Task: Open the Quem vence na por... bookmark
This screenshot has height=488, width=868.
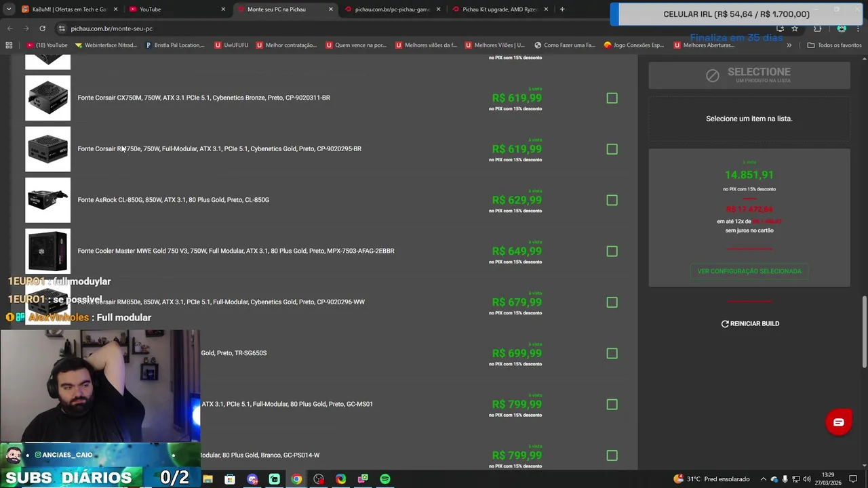Action: (356, 45)
